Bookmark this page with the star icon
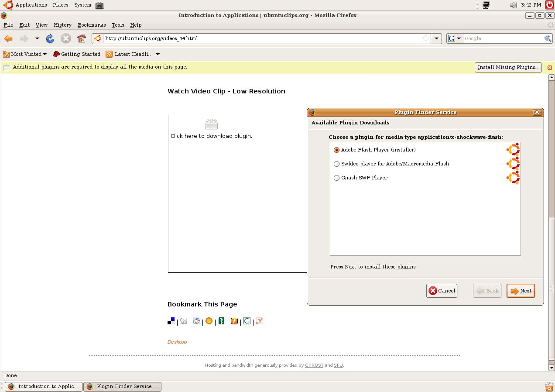Image resolution: width=555 pixels, height=392 pixels. click(x=426, y=38)
